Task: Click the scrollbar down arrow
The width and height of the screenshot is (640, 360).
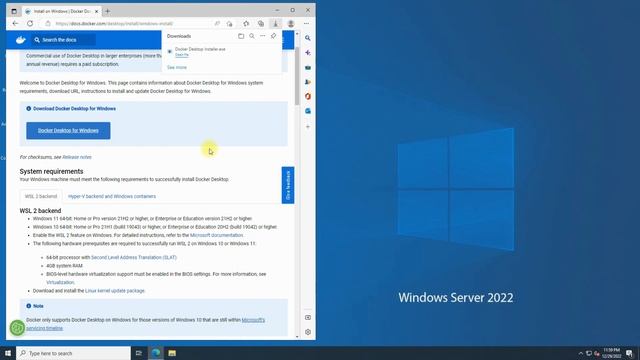Action: point(297,337)
